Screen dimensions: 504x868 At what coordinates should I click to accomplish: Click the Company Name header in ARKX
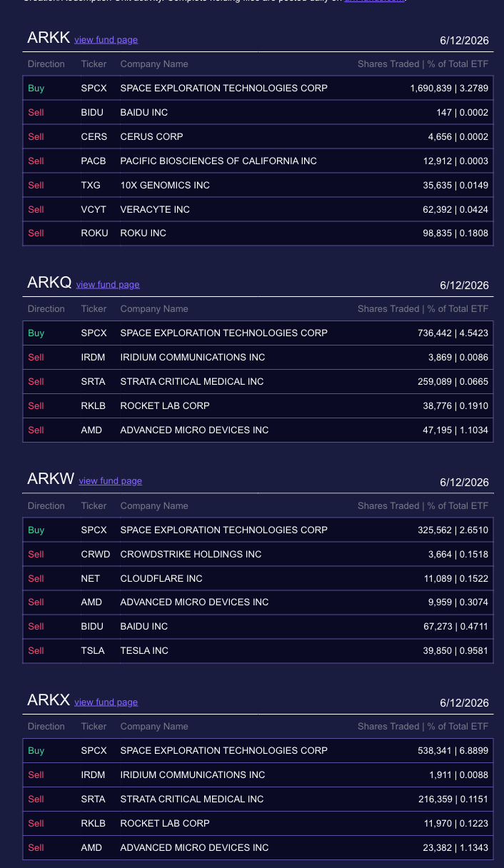(154, 727)
